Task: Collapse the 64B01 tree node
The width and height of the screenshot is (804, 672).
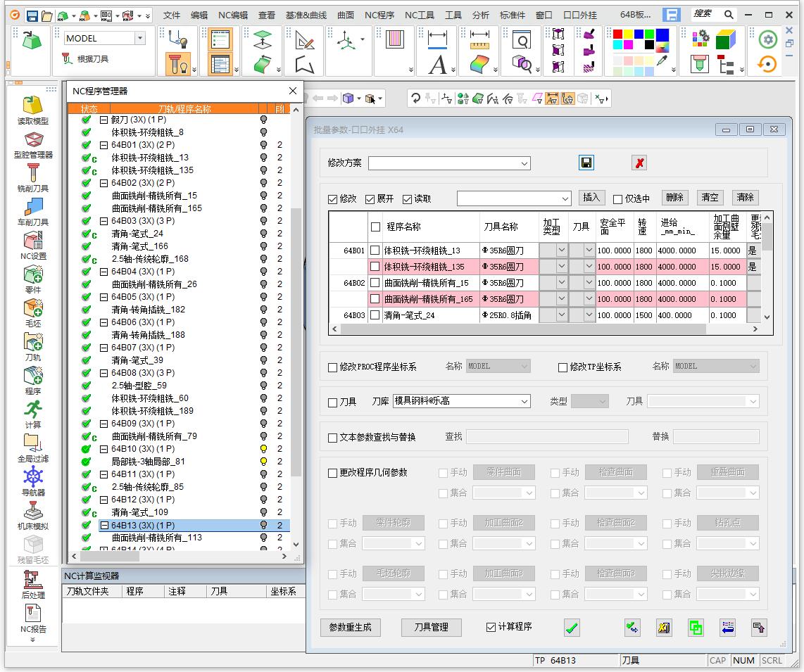Action: pyautogui.click(x=103, y=145)
